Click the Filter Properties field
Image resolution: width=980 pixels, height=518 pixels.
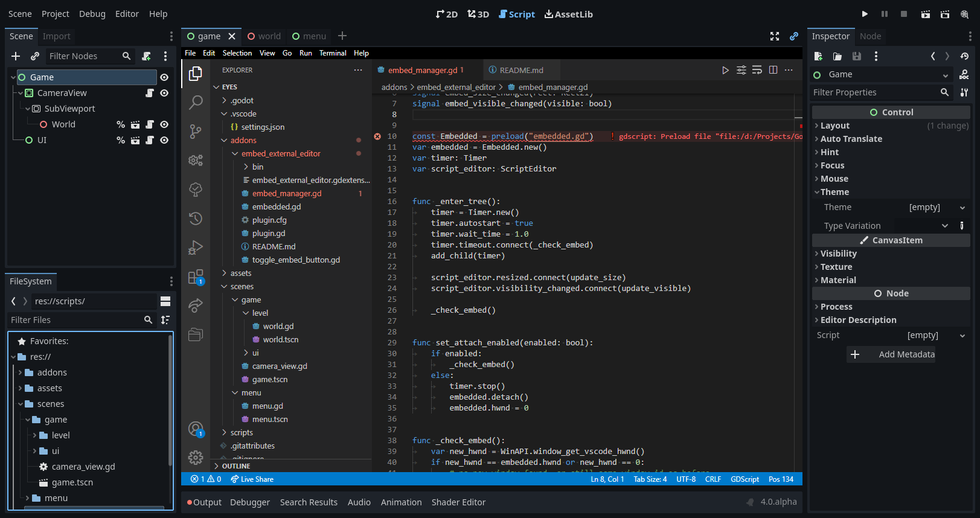point(882,92)
